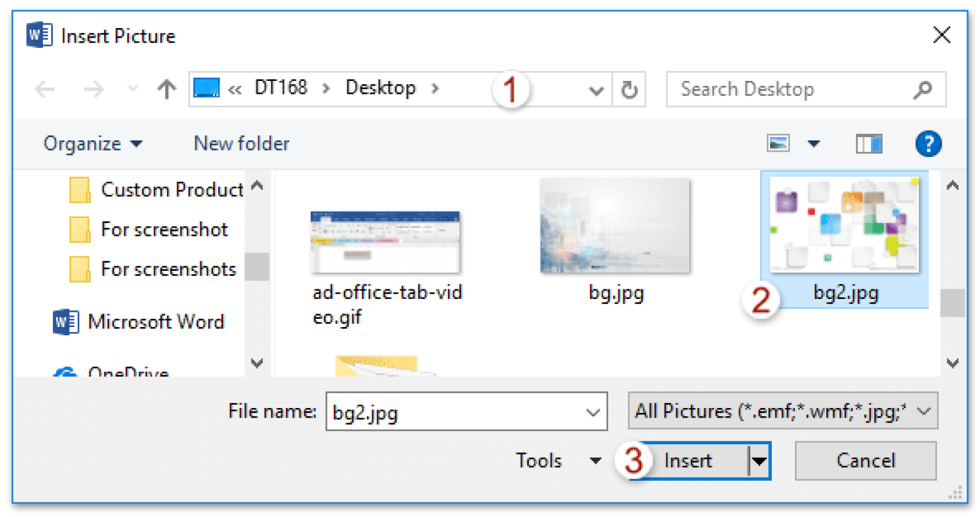Open the view options dropdown arrow
This screenshot has height=517, width=980.
point(813,144)
